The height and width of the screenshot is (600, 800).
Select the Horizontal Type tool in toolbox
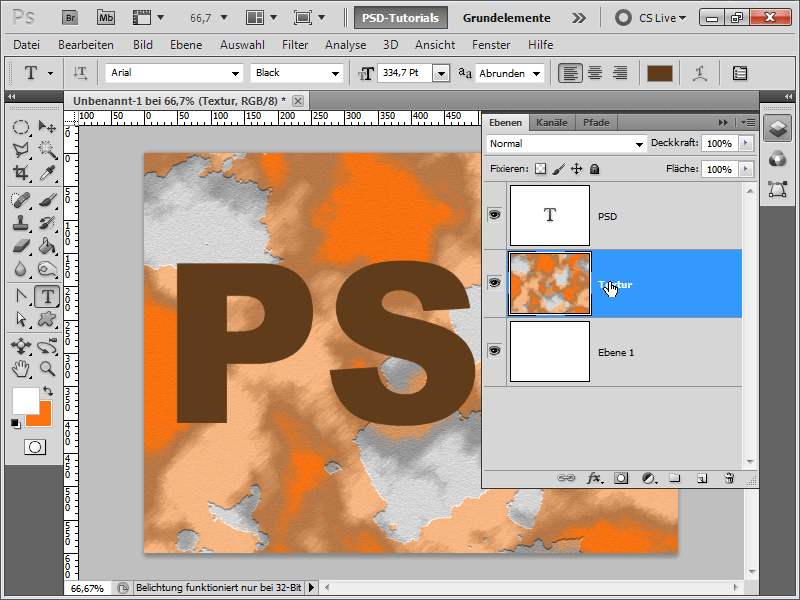click(47, 296)
